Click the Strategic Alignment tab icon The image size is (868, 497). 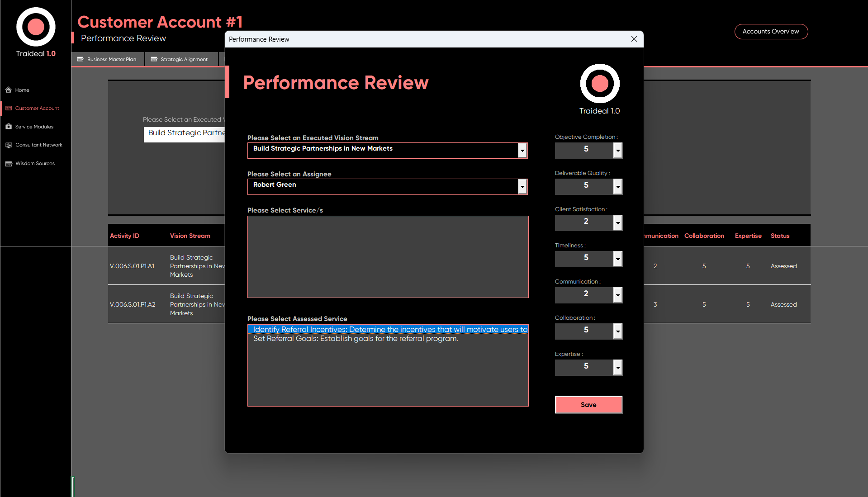tap(154, 59)
